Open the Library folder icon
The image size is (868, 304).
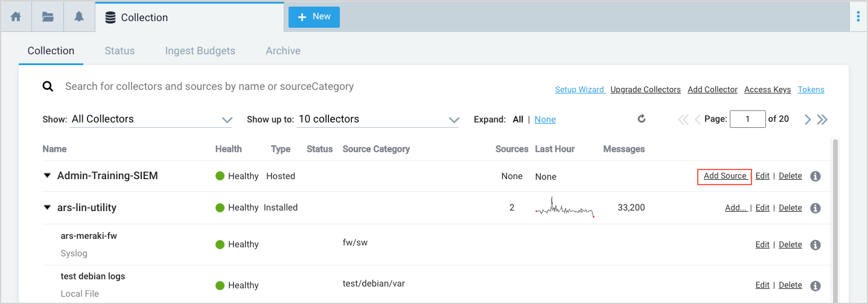[x=48, y=17]
